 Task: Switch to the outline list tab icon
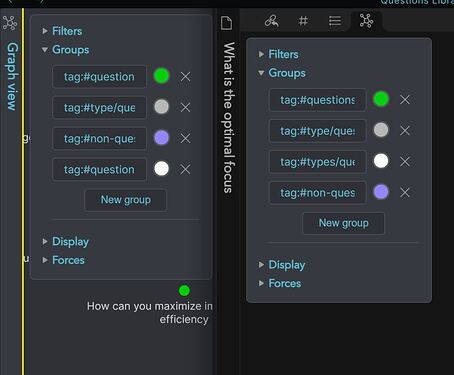coord(335,21)
